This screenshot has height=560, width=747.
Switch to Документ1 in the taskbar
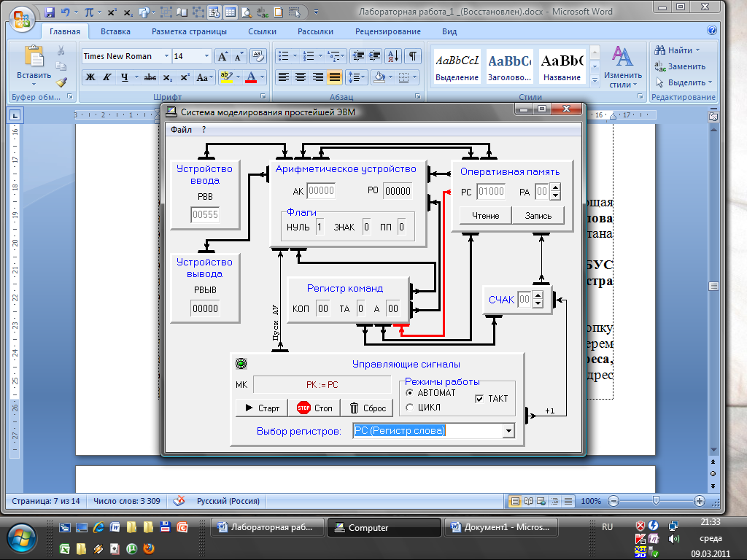pos(500,527)
